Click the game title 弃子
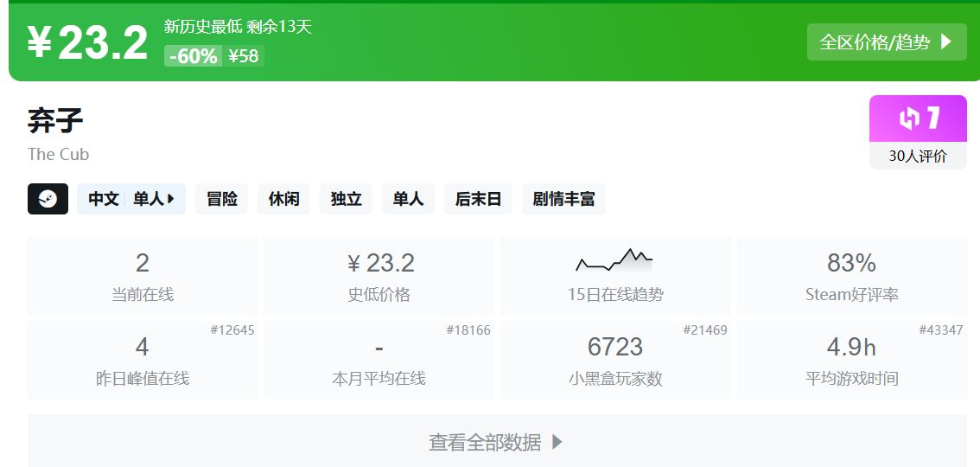This screenshot has height=467, width=980. 55,121
